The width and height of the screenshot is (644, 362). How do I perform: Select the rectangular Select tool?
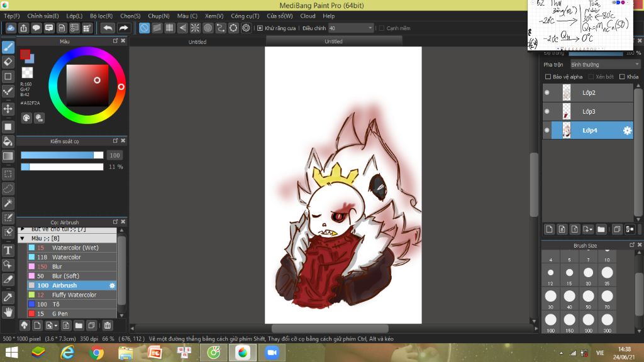tap(8, 174)
